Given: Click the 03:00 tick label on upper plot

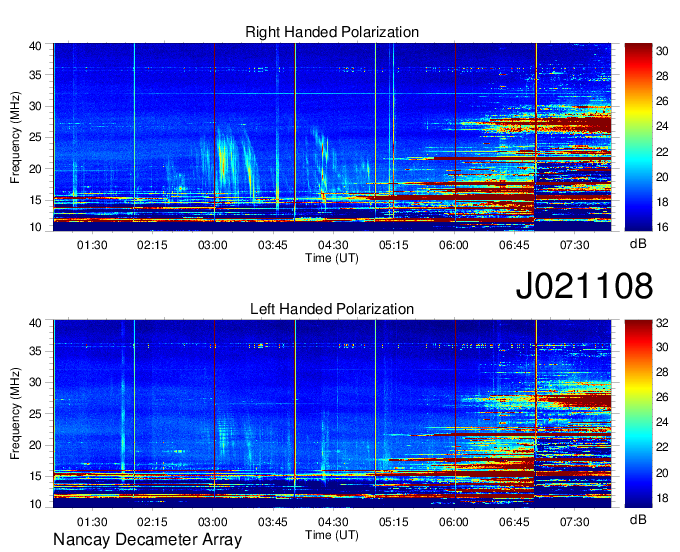Looking at the screenshot, I should click(212, 245).
